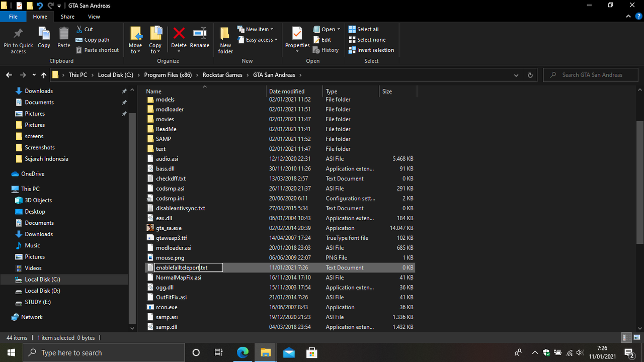The image size is (644, 362).
Task: Click the Search GTA San Andreas box
Action: click(591, 75)
